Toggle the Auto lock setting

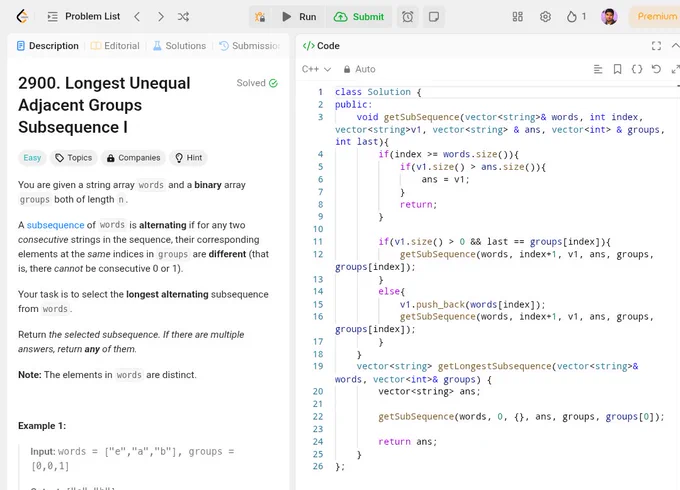360,69
